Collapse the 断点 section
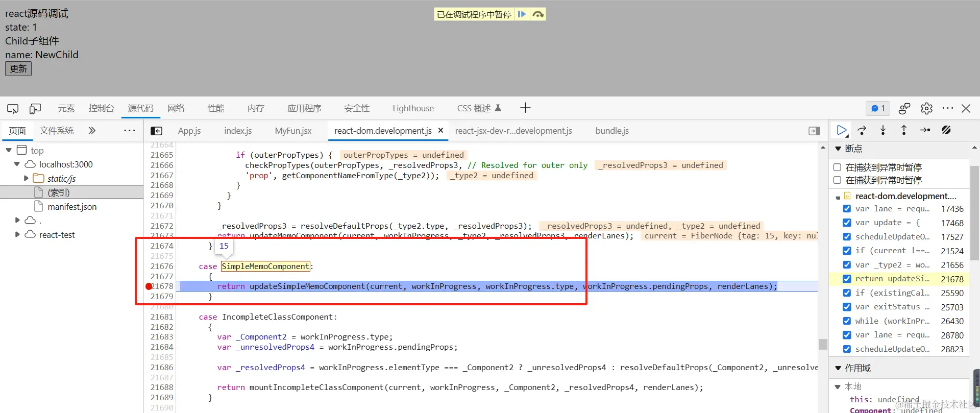 (x=838, y=149)
